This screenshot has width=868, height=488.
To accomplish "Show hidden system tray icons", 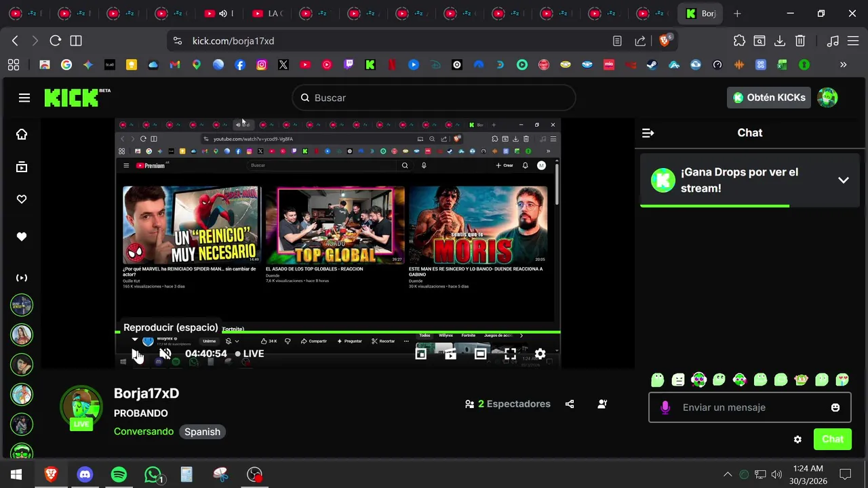I will [728, 474].
